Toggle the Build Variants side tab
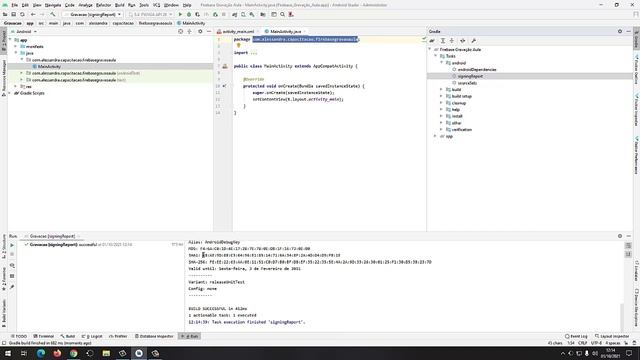This screenshot has width=640, height=360. point(4,313)
